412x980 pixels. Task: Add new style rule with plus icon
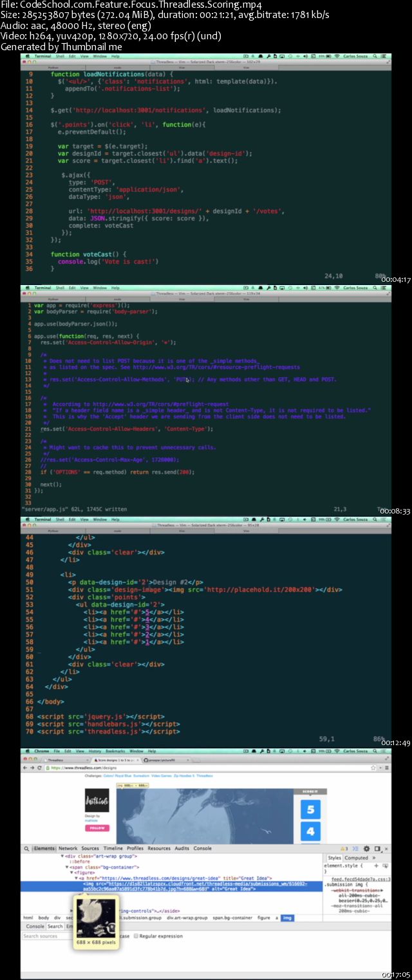[x=377, y=865]
